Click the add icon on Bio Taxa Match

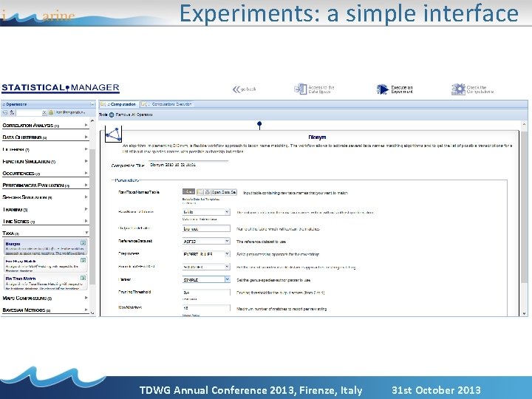(83, 278)
